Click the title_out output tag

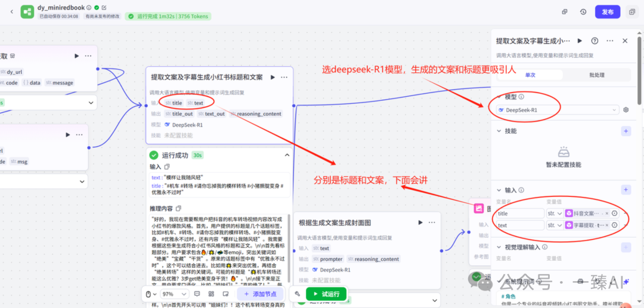coord(179,114)
